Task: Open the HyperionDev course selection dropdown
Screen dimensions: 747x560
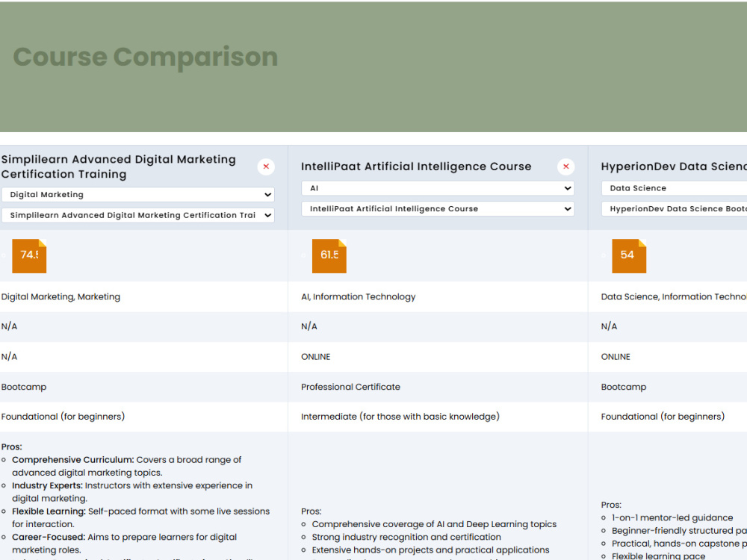Action: click(x=674, y=208)
